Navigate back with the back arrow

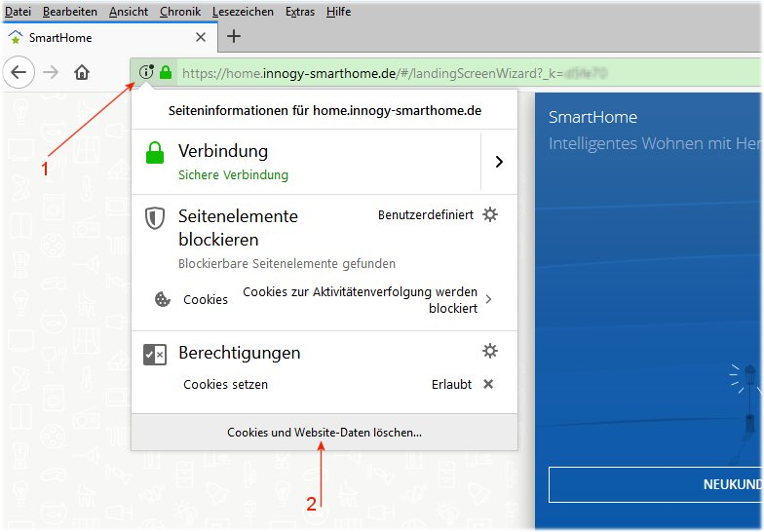pyautogui.click(x=20, y=72)
